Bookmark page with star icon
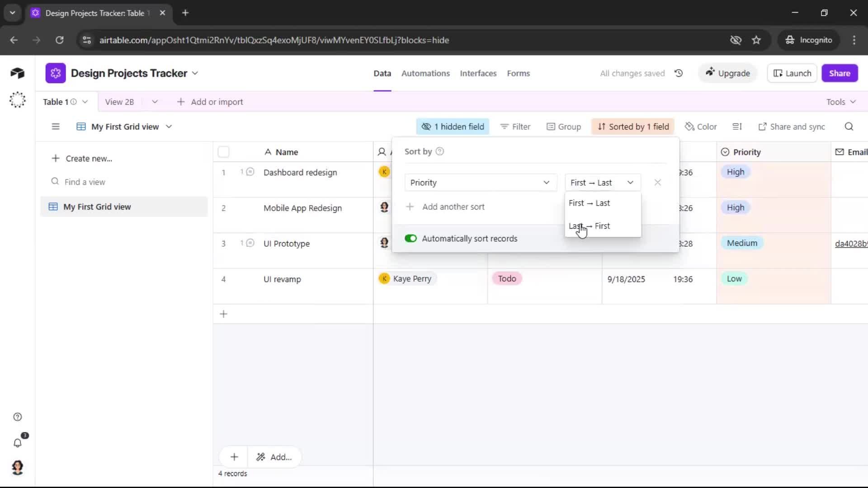The width and height of the screenshot is (868, 488). click(x=756, y=40)
